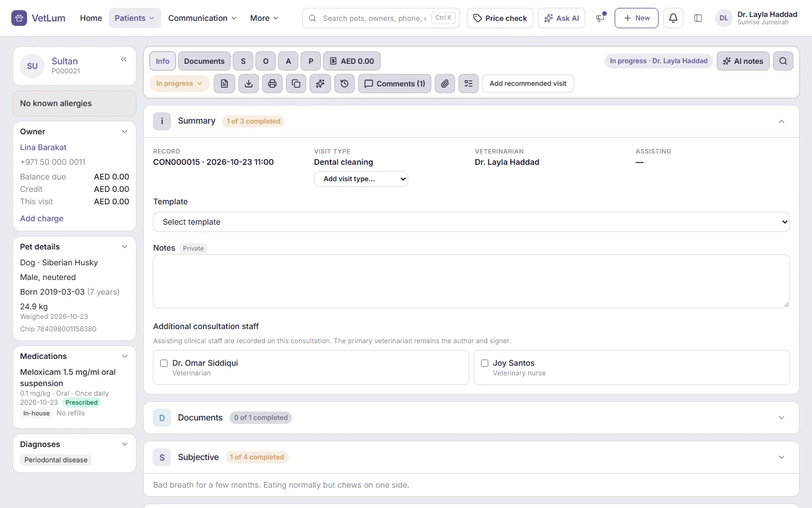The height and width of the screenshot is (508, 812).
Task: Click the VetLum paw logo icon
Action: pos(19,18)
